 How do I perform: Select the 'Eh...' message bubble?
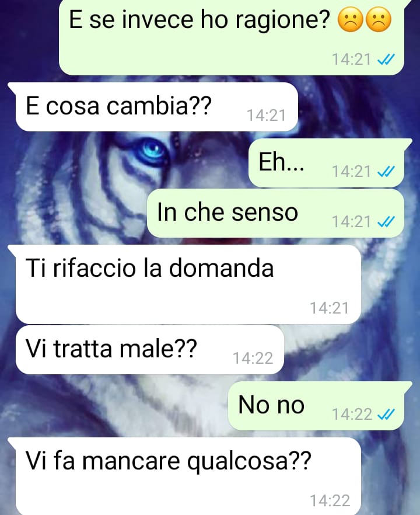pos(326,163)
